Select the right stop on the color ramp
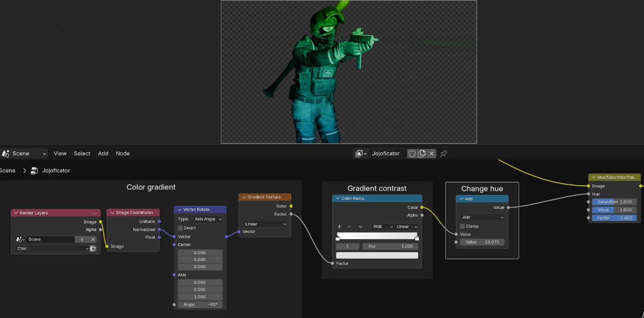Image resolution: width=644 pixels, height=318 pixels. click(x=417, y=239)
